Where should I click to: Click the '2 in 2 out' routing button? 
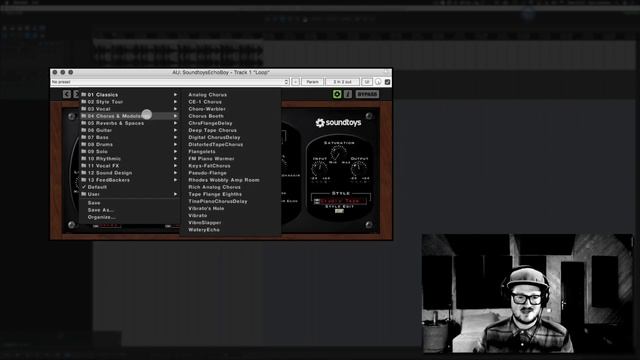coord(342,82)
